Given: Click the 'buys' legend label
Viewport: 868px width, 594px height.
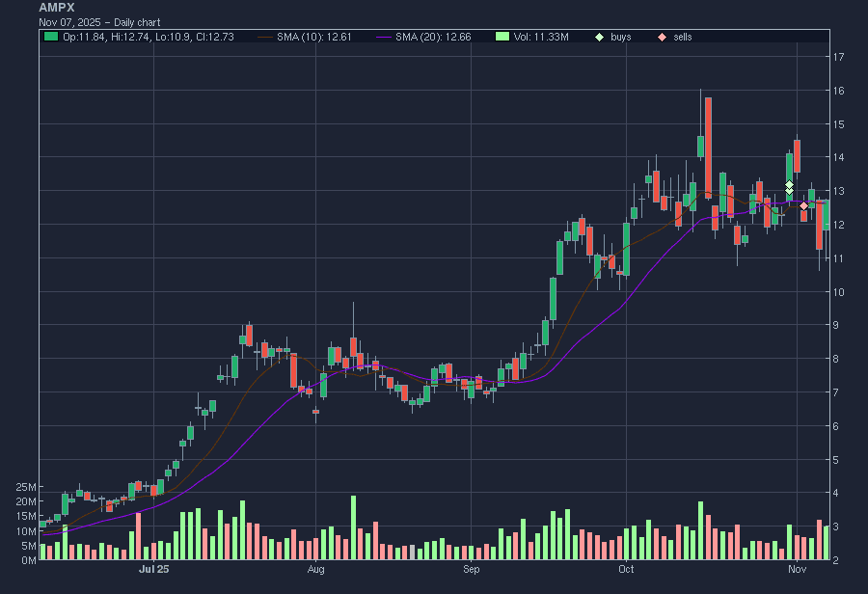Looking at the screenshot, I should coord(620,37).
